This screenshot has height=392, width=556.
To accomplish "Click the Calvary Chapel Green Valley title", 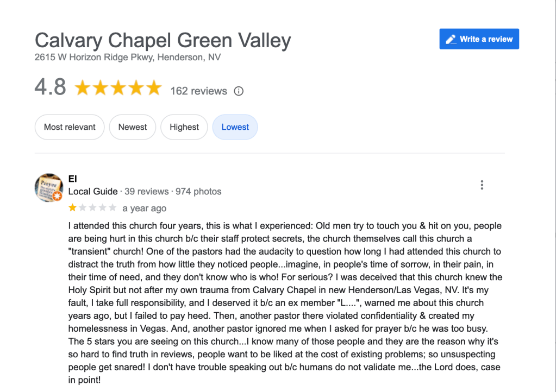I will [x=163, y=41].
